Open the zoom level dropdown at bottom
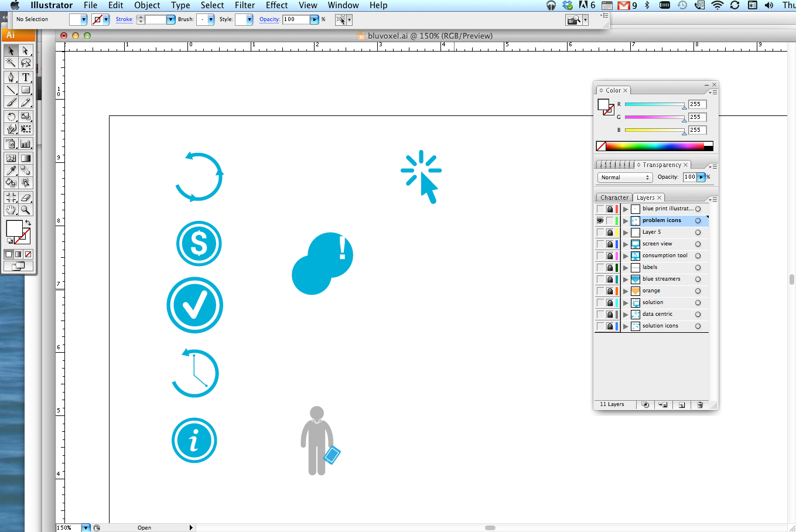The width and height of the screenshot is (796, 532). tap(86, 528)
